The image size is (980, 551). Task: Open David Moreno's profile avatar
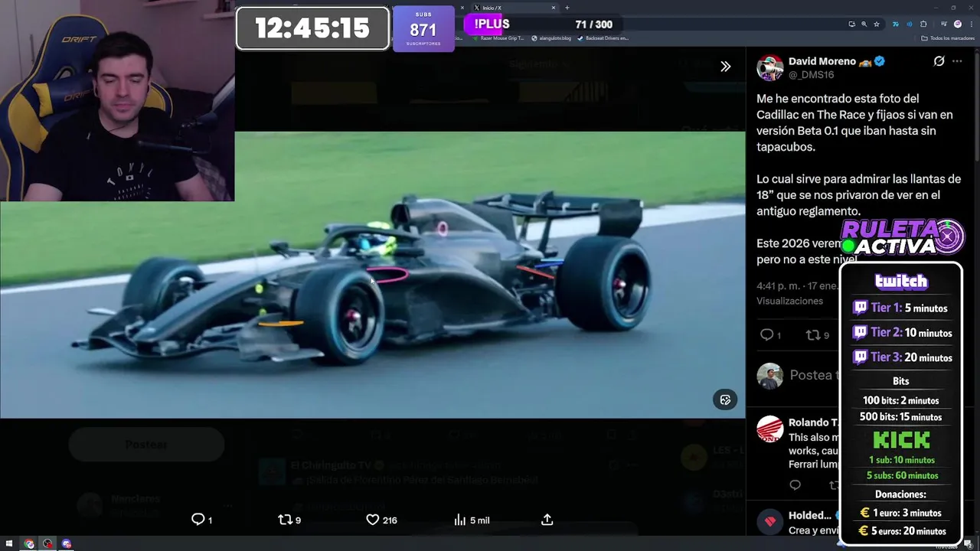770,67
